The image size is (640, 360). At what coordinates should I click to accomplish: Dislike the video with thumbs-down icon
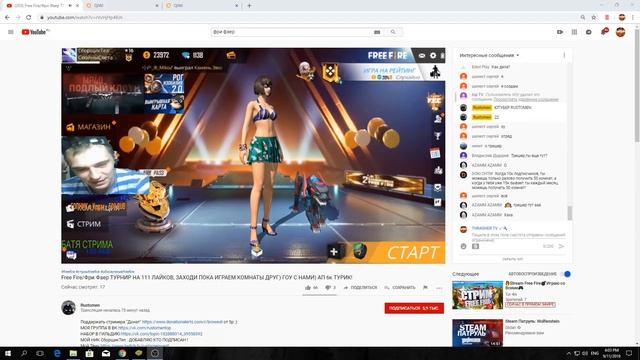(328, 287)
